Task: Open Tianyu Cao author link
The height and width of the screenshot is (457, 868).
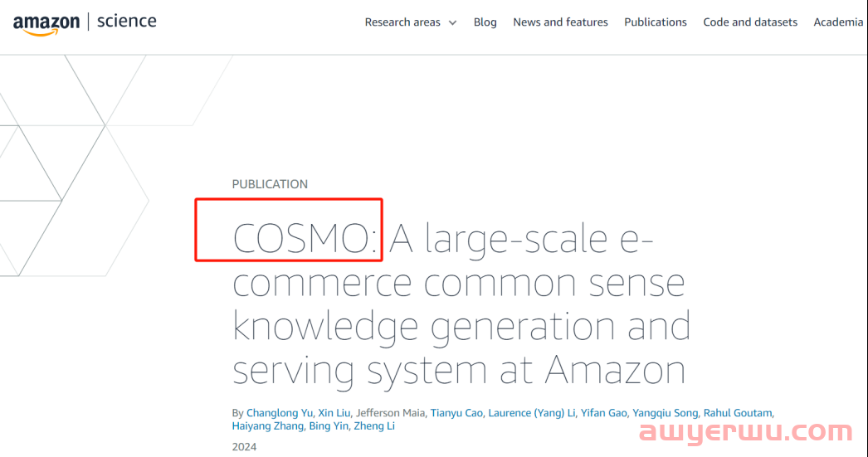Action: tap(456, 413)
